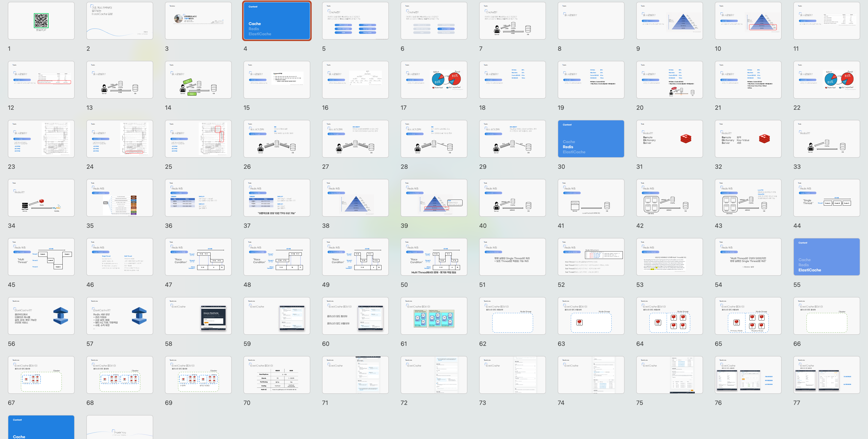Select slide 54 thumbnail

point(748,257)
